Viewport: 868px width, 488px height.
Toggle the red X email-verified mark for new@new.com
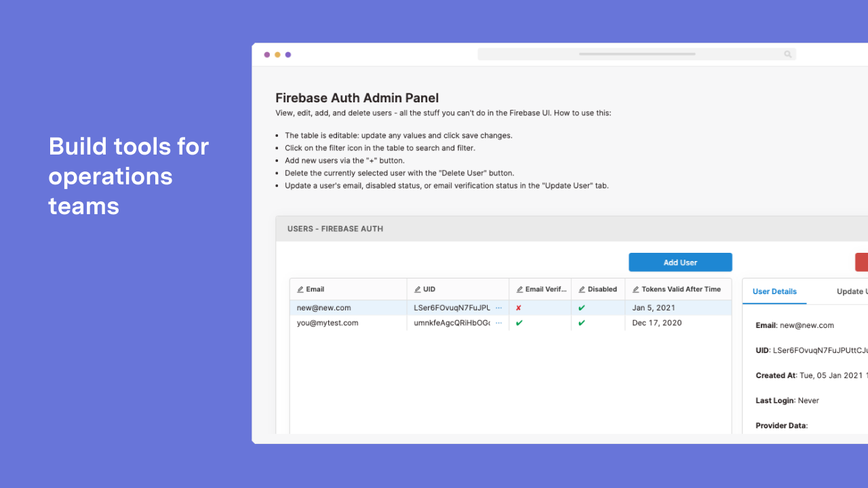coord(519,308)
